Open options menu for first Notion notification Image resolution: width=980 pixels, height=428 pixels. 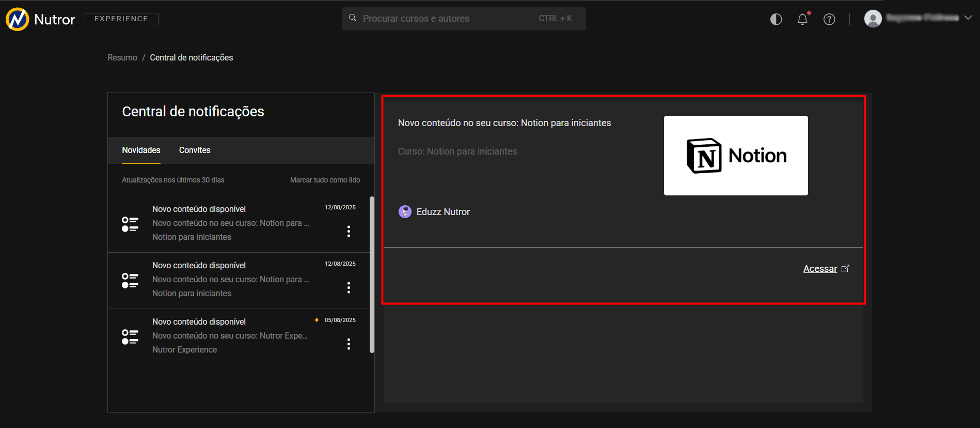point(349,231)
